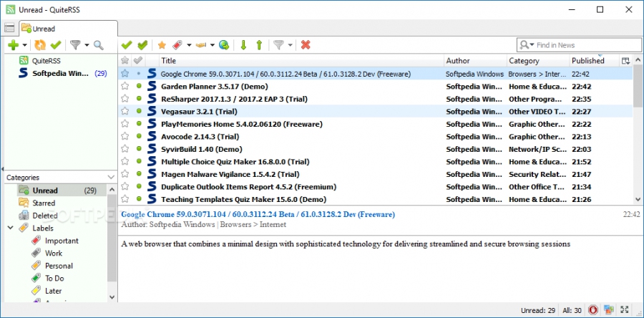
Task: Click the read-status checkmark column header
Action: pyautogui.click(x=138, y=61)
